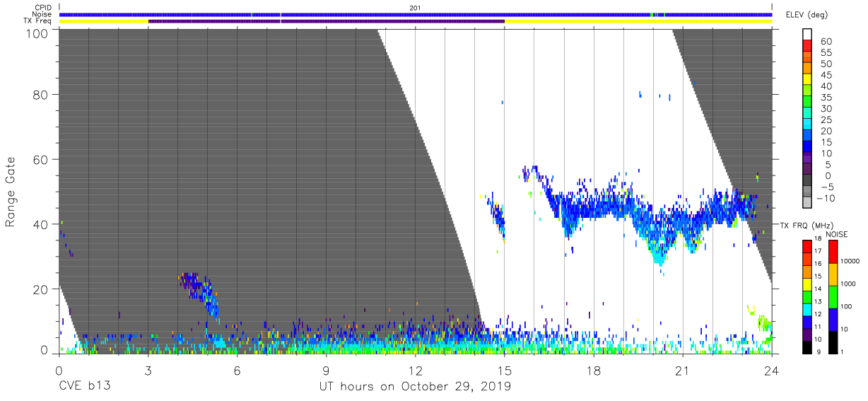The height and width of the screenshot is (401, 868).
Task: Click the x-axis tick label '18'
Action: pos(594,370)
